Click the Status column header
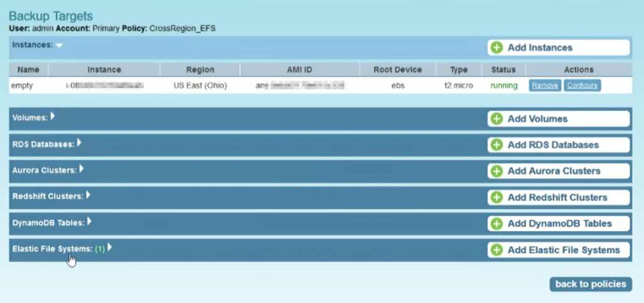Image resolution: width=644 pixels, height=303 pixels. pyautogui.click(x=503, y=69)
